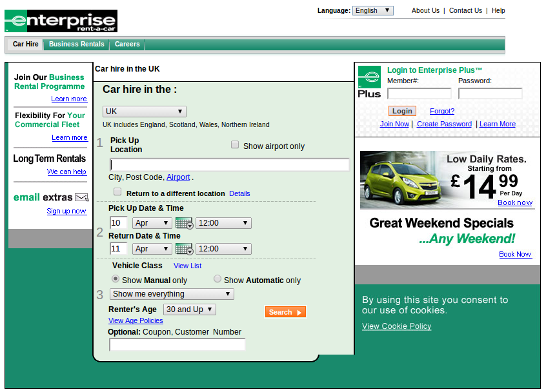Click Learn more under Business Rental Programme
The image size is (546, 392).
[x=69, y=99]
